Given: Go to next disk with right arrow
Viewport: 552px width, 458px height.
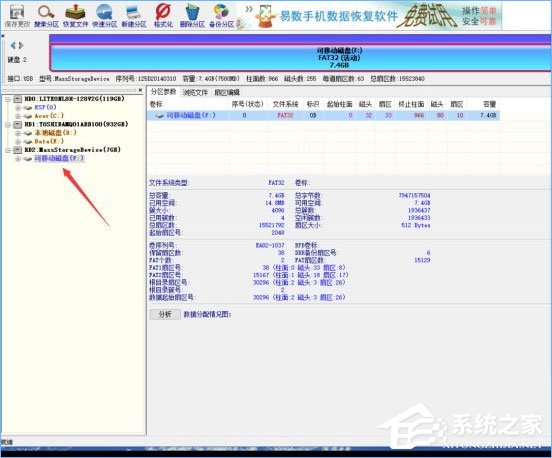Looking at the screenshot, I should [x=21, y=45].
